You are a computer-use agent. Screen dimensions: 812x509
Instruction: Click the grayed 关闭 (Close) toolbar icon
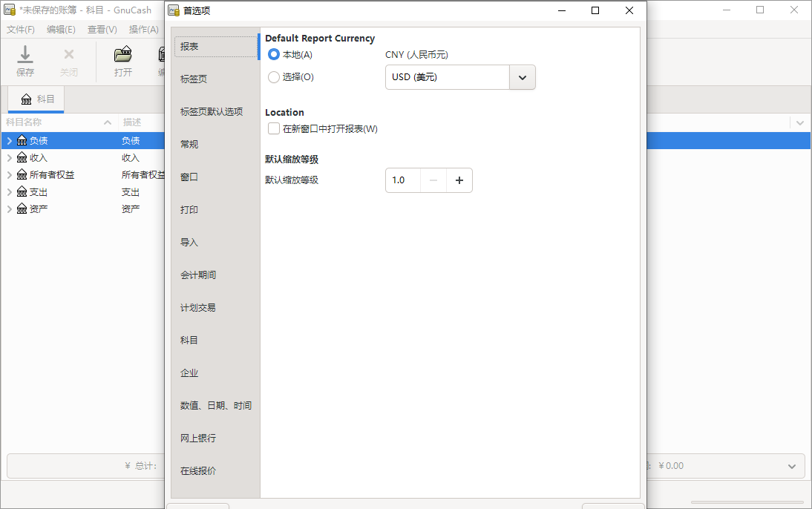click(x=69, y=56)
